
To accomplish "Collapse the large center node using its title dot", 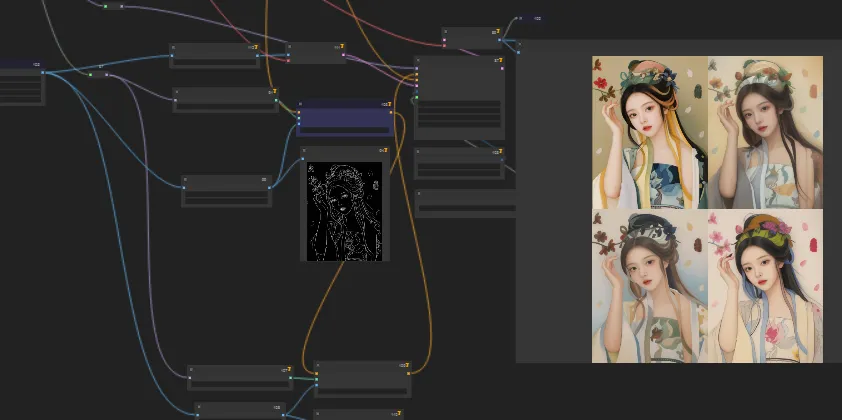I will pos(420,61).
